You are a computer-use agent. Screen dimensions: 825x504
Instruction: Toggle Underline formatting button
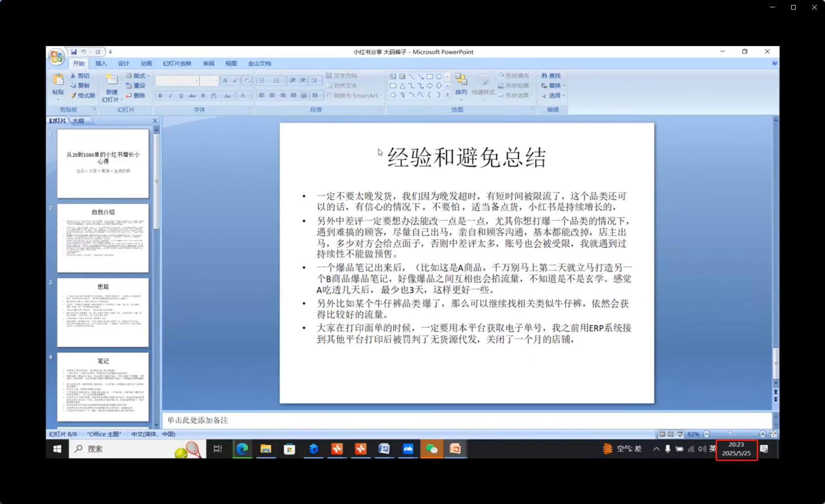(181, 96)
